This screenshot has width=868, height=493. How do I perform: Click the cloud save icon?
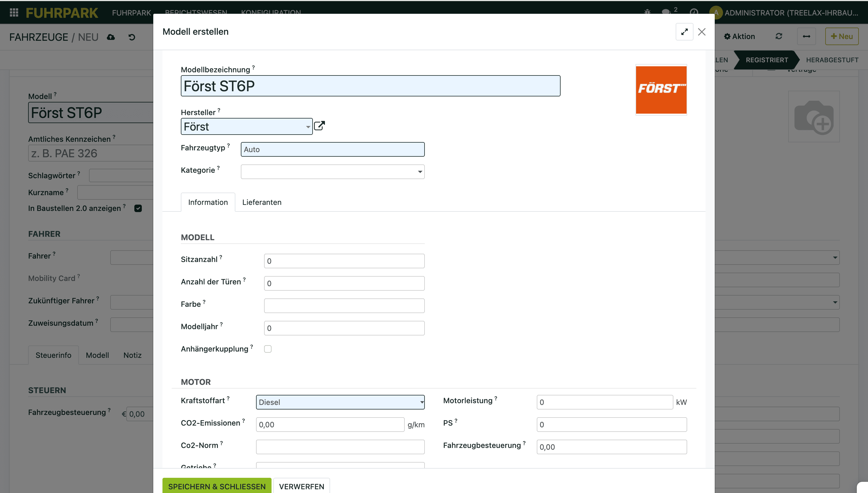[111, 37]
